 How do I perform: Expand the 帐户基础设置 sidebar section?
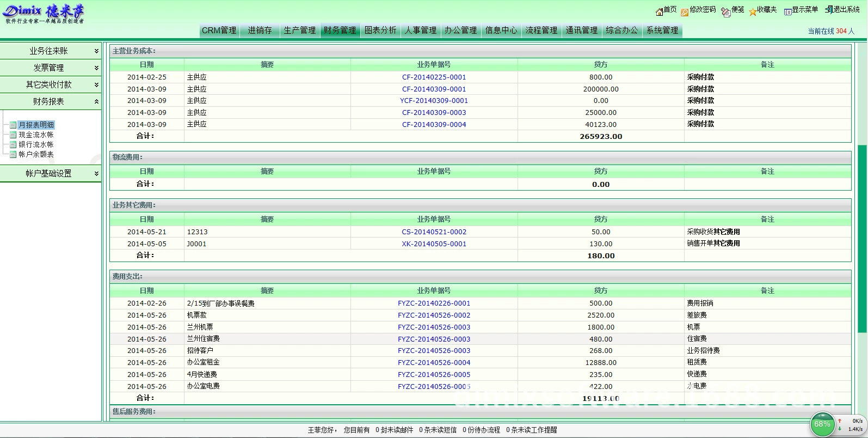[51, 173]
